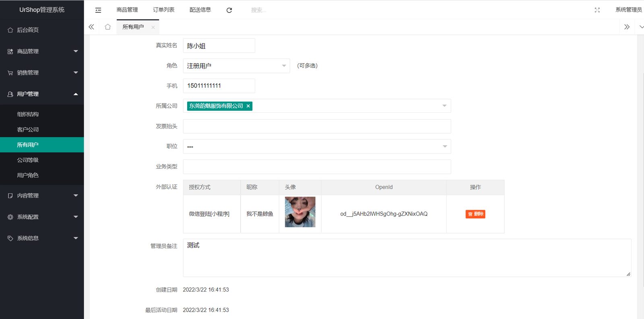
Task: Click the OpenId column header
Action: (x=384, y=187)
